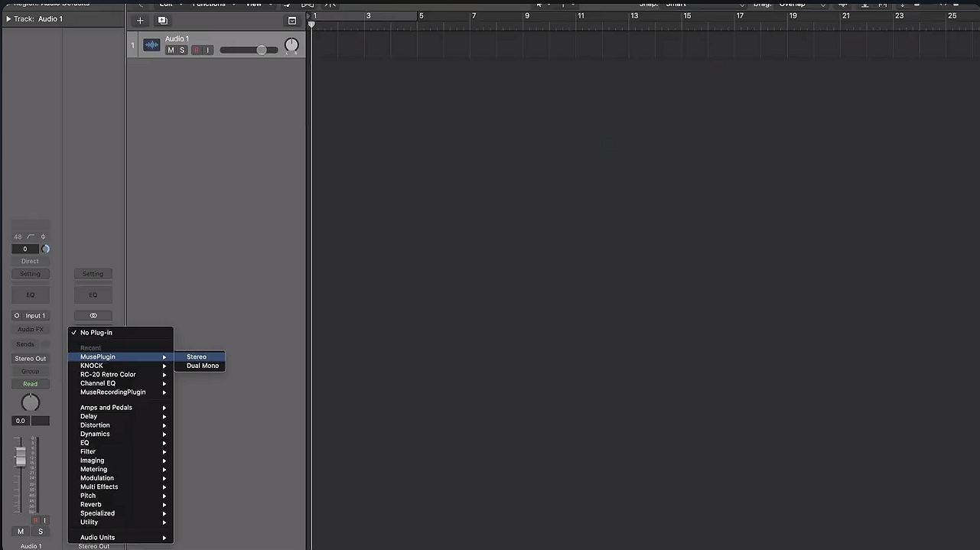The height and width of the screenshot is (550, 980).
Task: Toggle input monitoring on the channel strip
Action: (44, 520)
